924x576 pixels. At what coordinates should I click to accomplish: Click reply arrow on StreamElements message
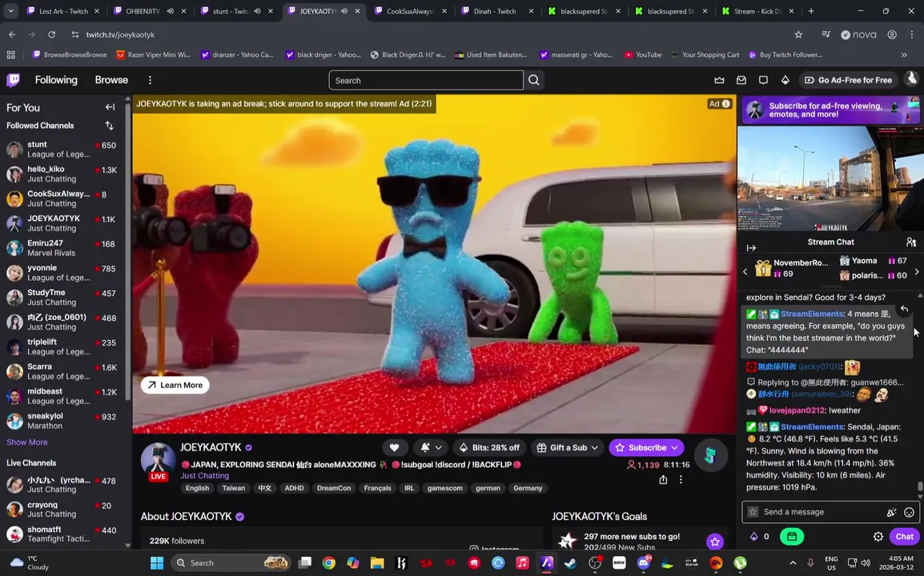pos(905,310)
